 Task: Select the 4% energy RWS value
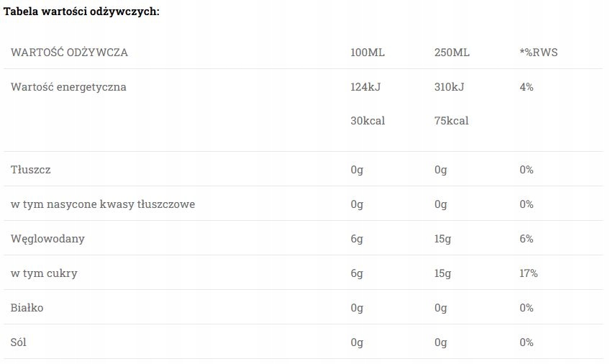[526, 87]
